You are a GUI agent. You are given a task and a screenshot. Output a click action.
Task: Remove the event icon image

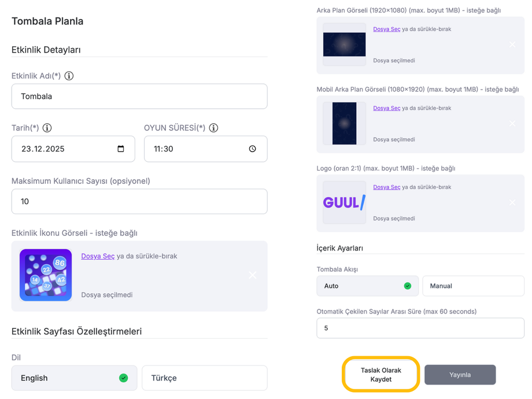tap(252, 275)
